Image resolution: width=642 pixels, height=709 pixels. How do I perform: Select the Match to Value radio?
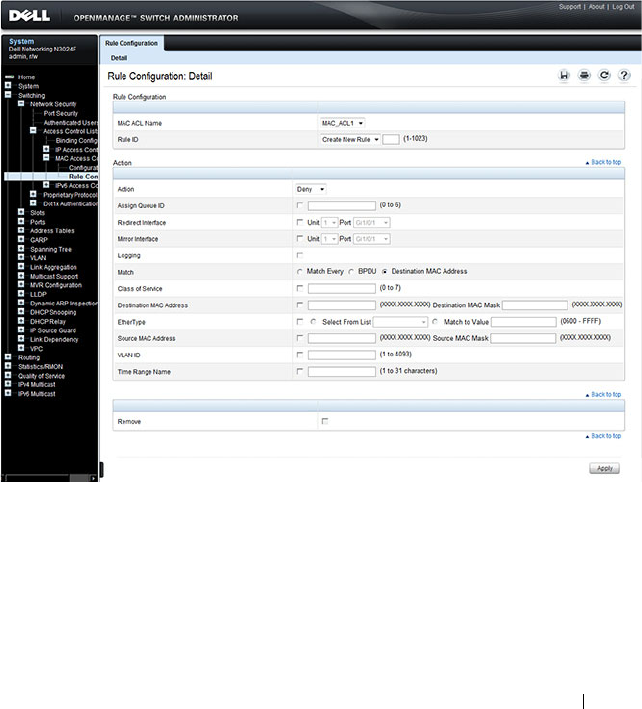pyautogui.click(x=435, y=321)
